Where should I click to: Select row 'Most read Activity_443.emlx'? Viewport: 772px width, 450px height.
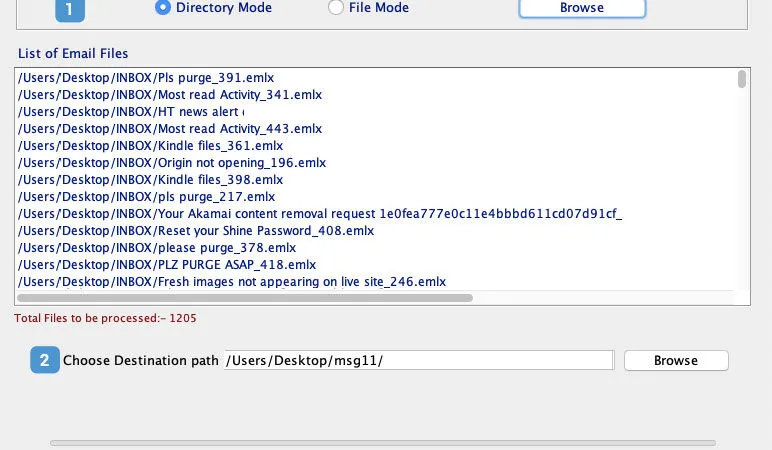(x=376, y=129)
